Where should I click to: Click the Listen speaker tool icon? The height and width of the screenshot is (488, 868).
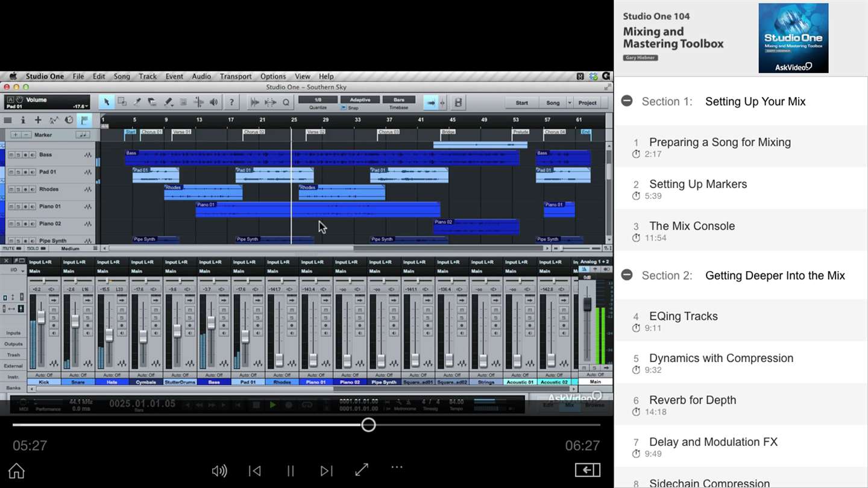[214, 102]
